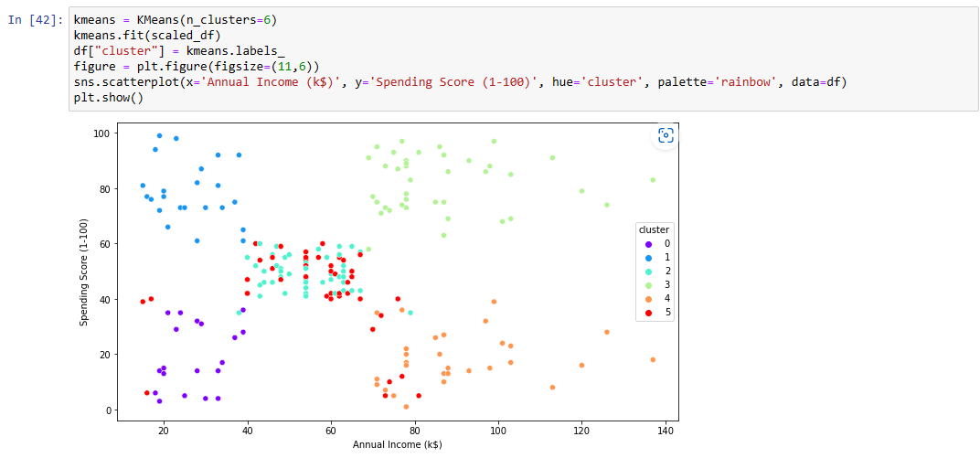
Task: Click the purple swatch for cluster 0
Action: [x=647, y=244]
